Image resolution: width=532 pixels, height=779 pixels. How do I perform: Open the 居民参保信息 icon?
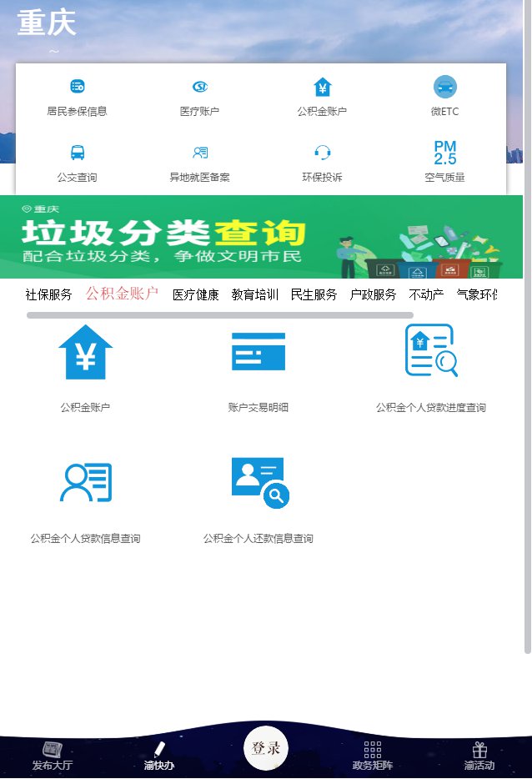[x=77, y=87]
